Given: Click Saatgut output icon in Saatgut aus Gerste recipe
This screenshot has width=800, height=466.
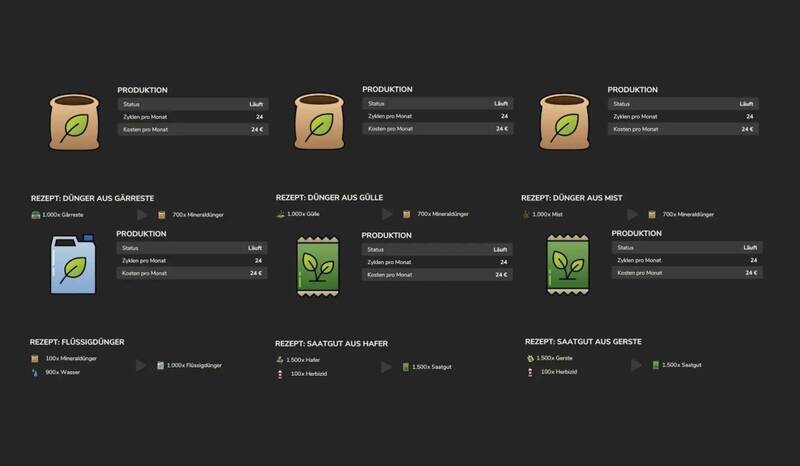Looking at the screenshot, I should (656, 365).
